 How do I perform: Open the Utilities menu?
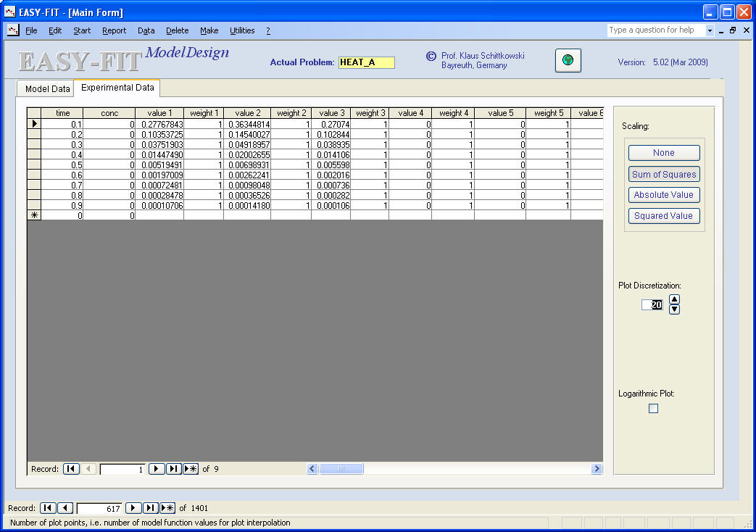click(242, 30)
